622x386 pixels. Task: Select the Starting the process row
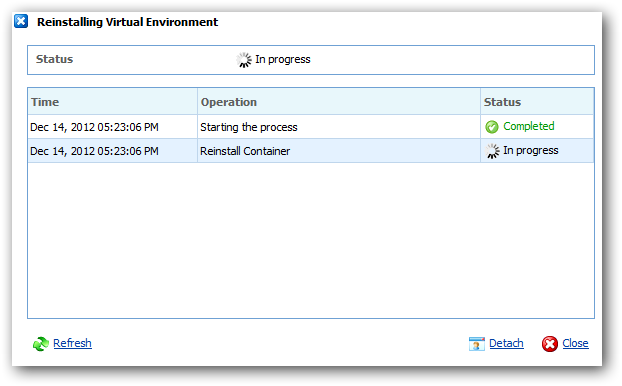311,127
